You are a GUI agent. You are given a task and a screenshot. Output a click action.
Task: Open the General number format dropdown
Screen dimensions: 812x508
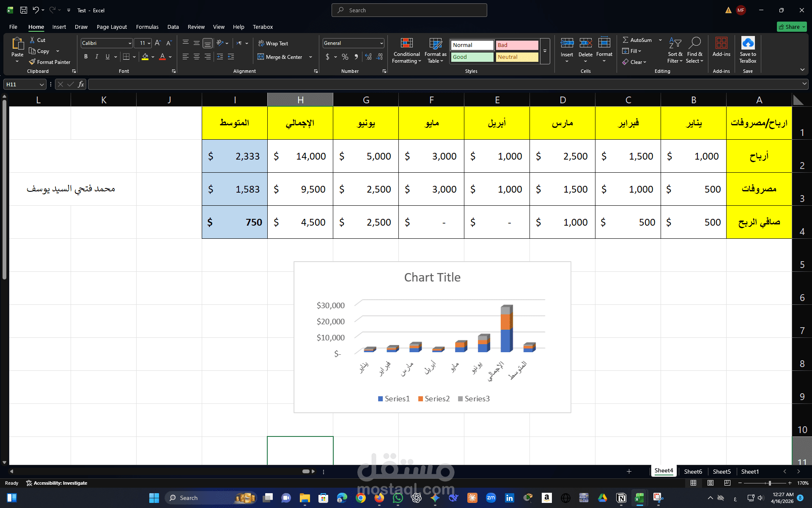click(381, 43)
